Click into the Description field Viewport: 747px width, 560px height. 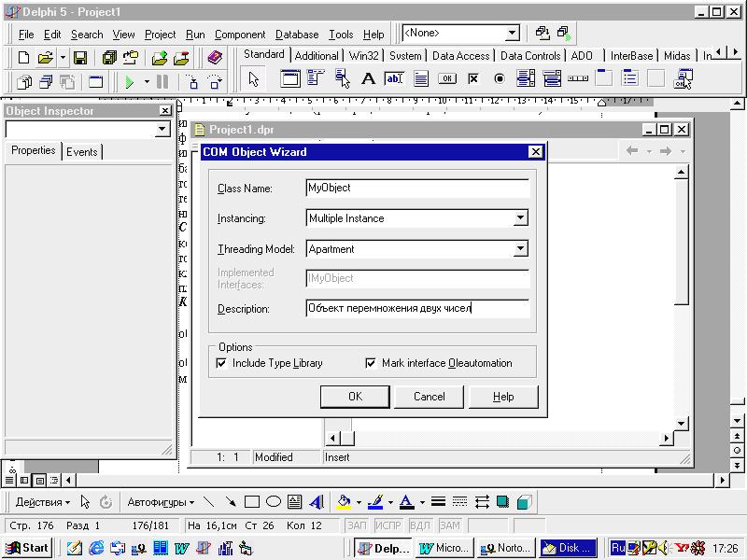(x=417, y=308)
